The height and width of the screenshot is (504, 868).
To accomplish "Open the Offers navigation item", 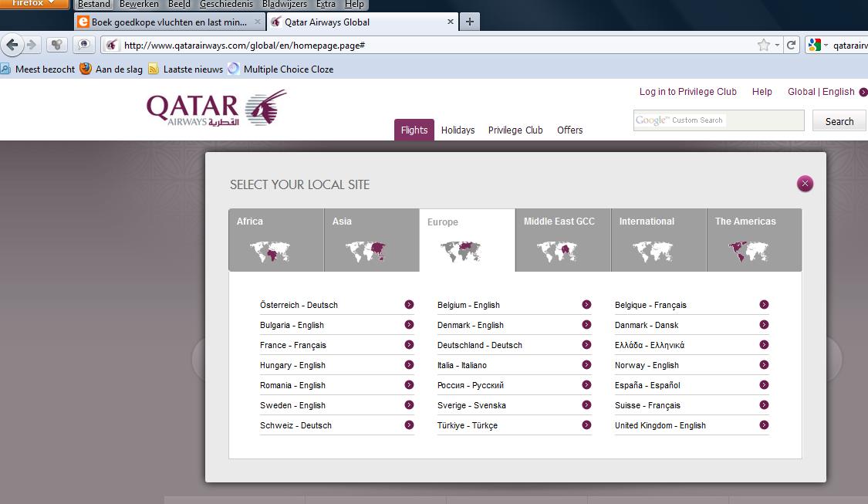I will tap(569, 130).
